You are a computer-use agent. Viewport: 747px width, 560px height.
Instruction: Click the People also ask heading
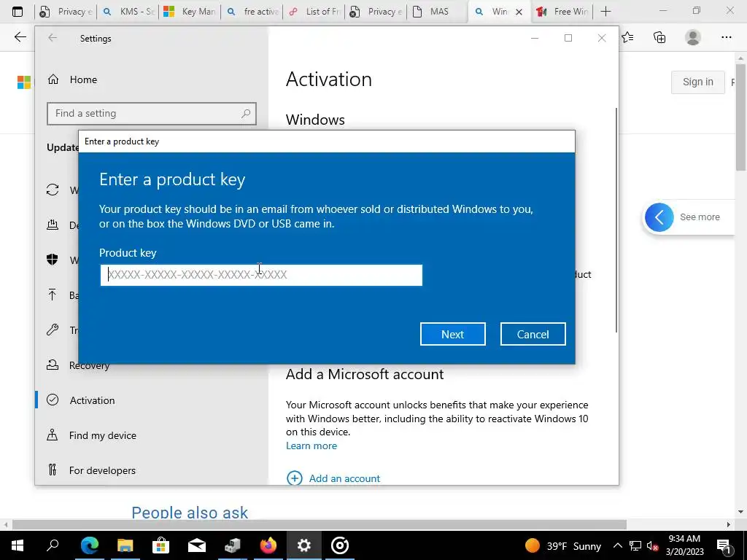pyautogui.click(x=190, y=513)
